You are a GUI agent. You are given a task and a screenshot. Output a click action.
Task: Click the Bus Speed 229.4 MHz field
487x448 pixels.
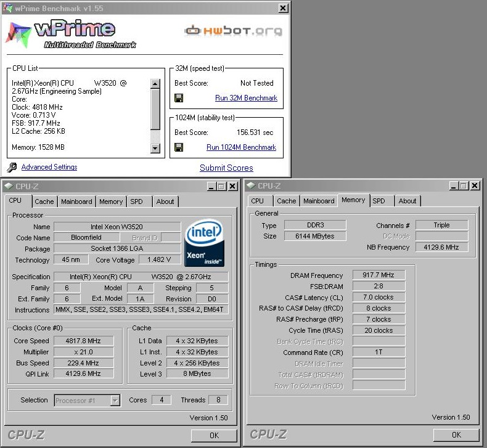[x=83, y=363]
